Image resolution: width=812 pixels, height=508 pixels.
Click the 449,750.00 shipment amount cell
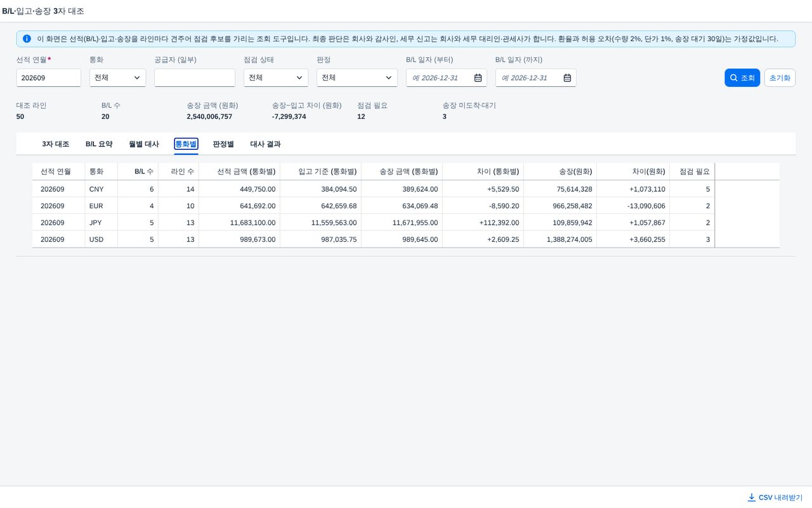240,189
